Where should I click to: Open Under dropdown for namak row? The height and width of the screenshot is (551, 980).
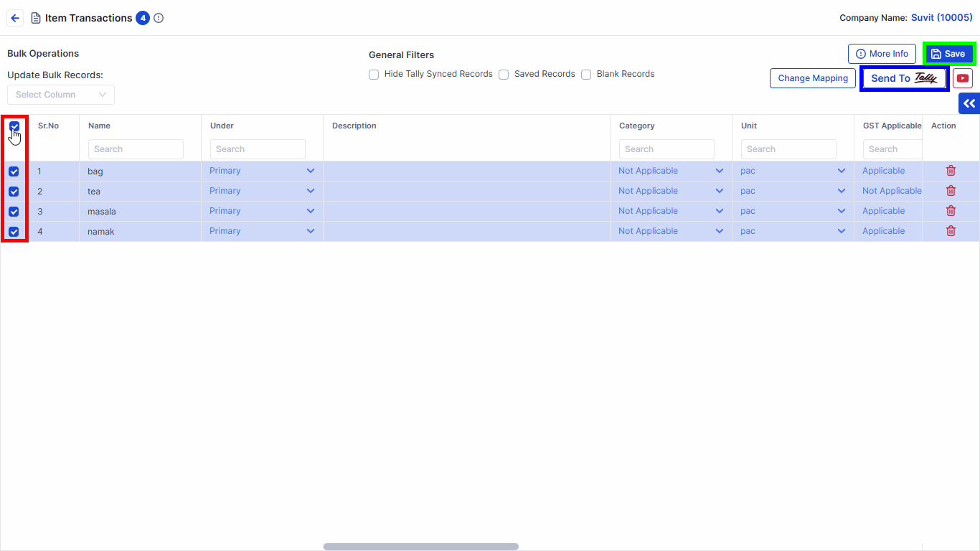[262, 231]
